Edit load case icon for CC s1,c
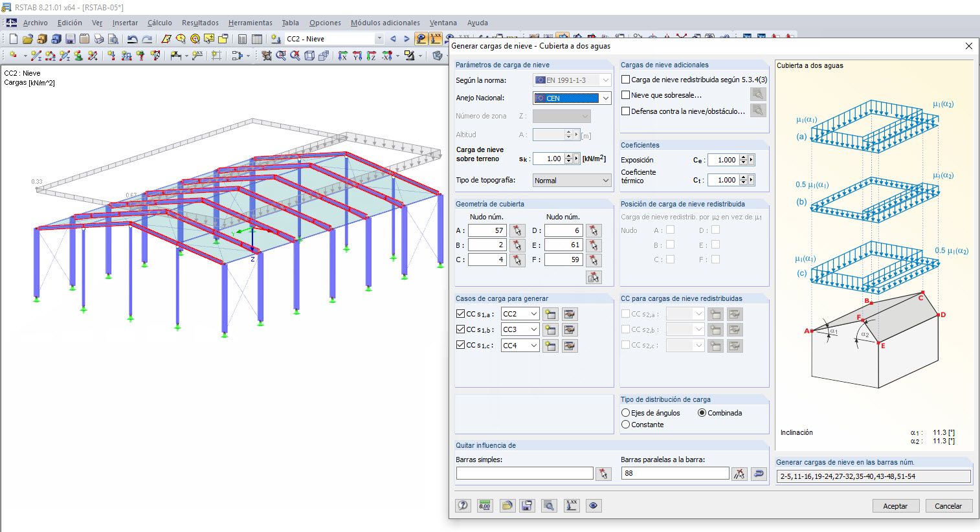The height and width of the screenshot is (532, 980). (570, 346)
